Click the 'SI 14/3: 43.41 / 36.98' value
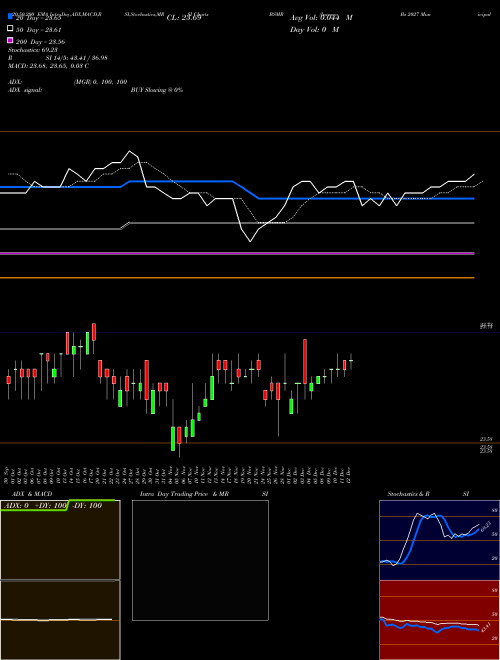The height and width of the screenshot is (660, 500). coord(76,58)
